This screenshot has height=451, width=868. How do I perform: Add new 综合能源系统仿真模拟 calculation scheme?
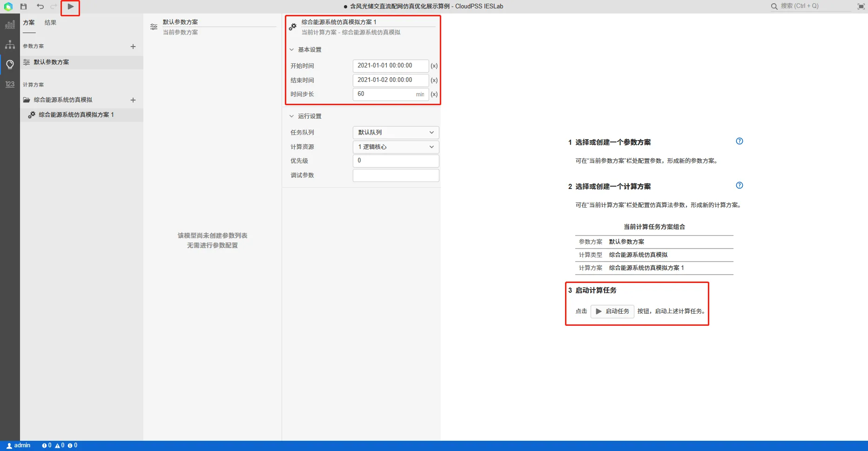tap(133, 100)
